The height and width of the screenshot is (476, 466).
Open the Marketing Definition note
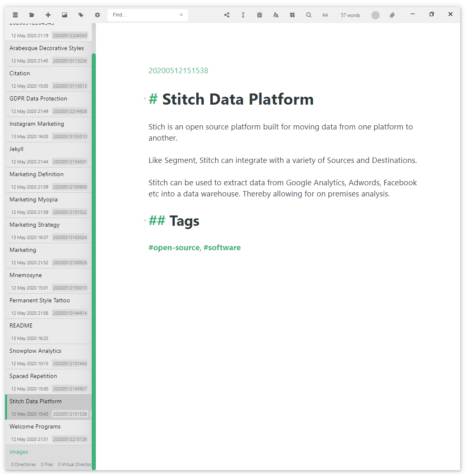(48, 180)
